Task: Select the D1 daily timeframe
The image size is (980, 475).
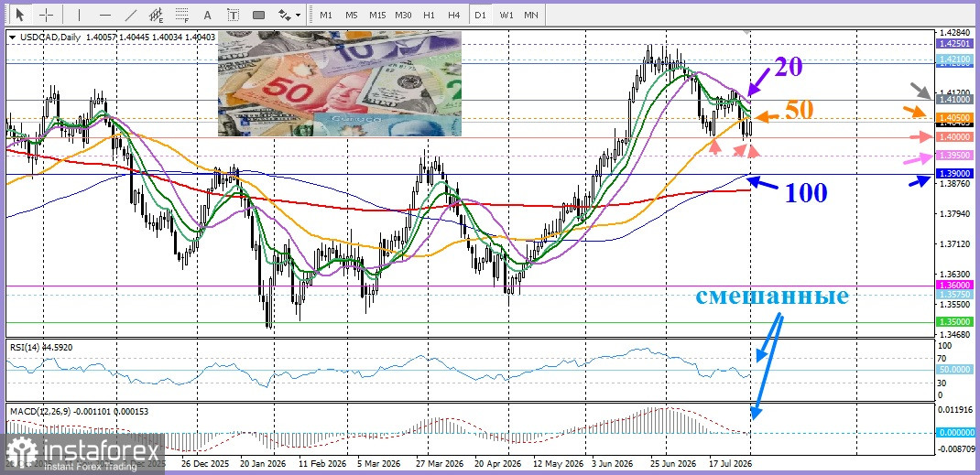Action: point(480,15)
